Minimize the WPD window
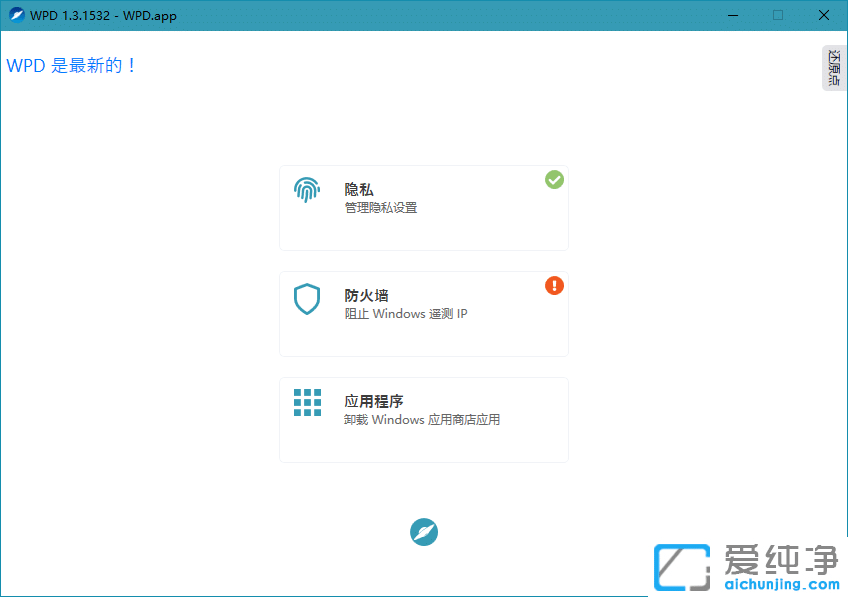 click(733, 15)
